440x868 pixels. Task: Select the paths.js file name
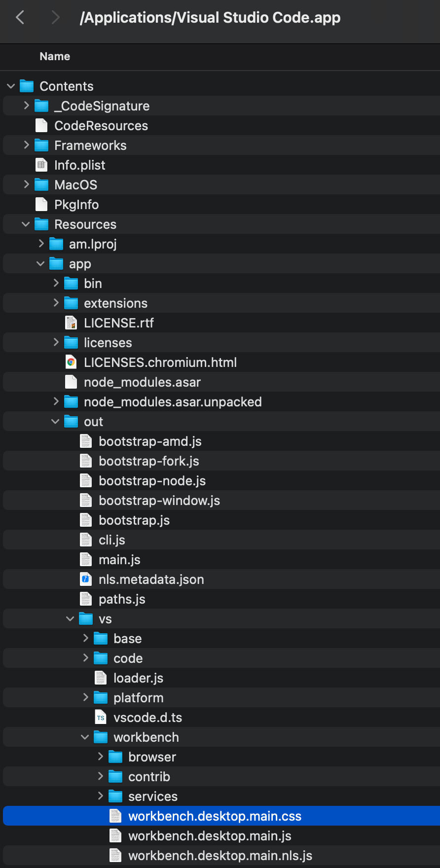(x=122, y=599)
